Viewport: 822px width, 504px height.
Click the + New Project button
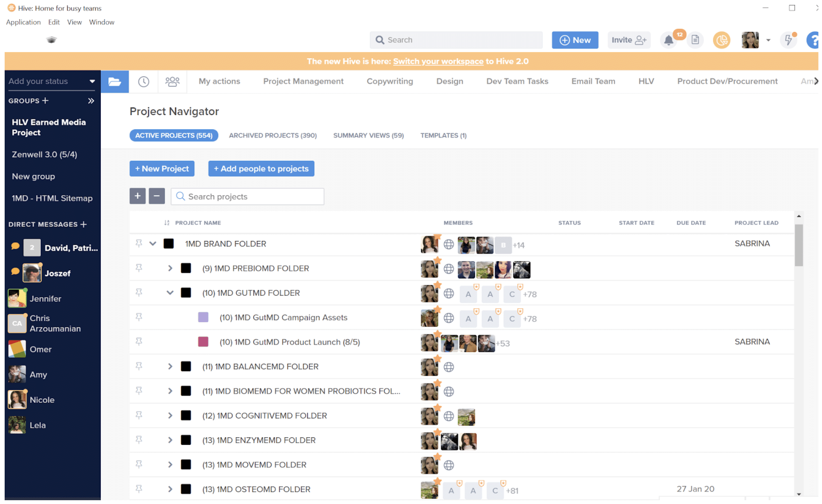click(x=162, y=169)
